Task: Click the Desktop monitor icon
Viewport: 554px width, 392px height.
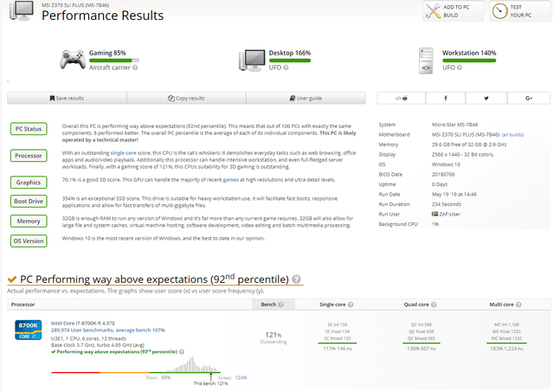Action: click(252, 61)
